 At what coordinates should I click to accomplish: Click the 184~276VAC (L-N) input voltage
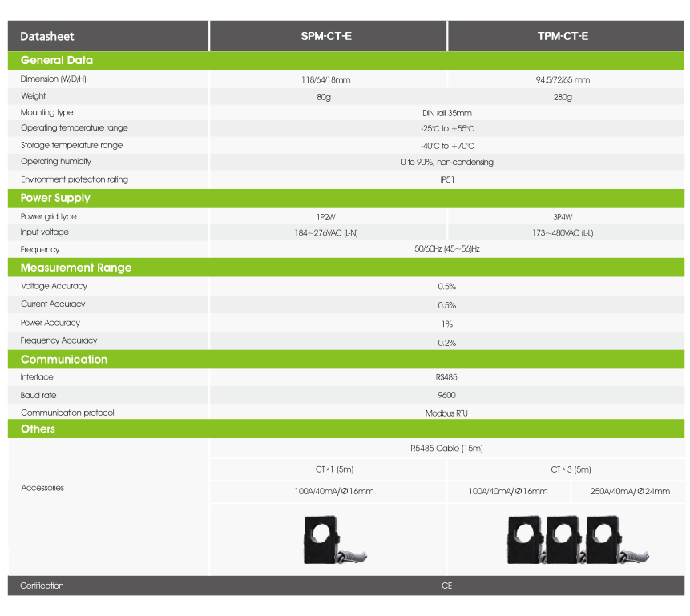point(326,233)
